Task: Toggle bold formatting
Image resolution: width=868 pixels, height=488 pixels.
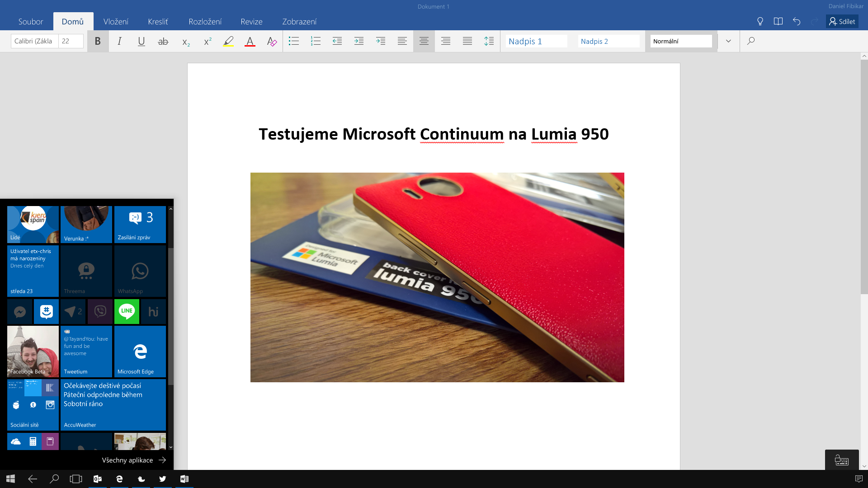Action: click(x=98, y=41)
